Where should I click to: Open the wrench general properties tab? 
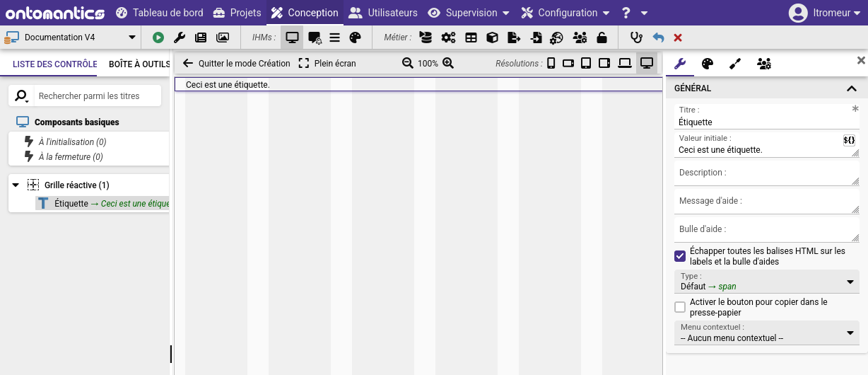coord(680,64)
